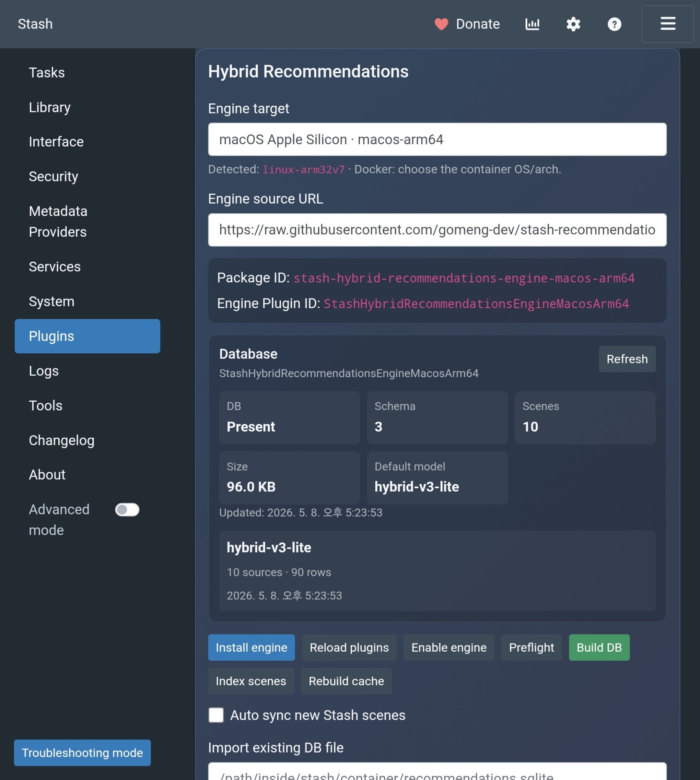700x780 pixels.
Task: Click the Reload plugins button
Action: [349, 647]
